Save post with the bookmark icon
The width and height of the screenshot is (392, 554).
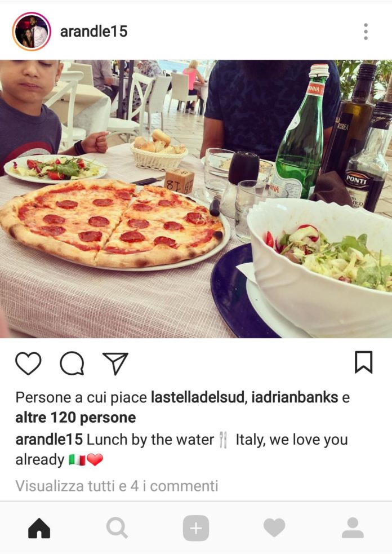(x=363, y=362)
